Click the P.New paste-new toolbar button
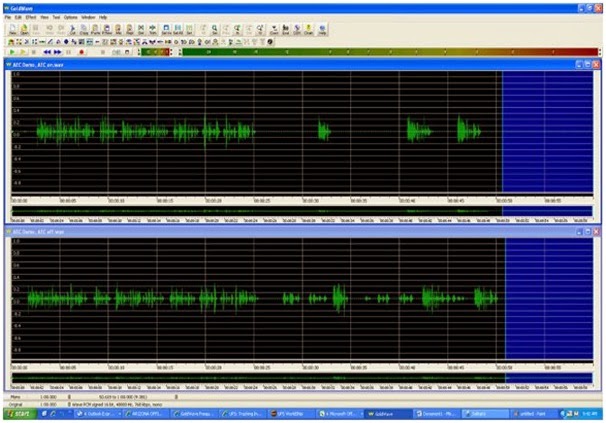 pos(107,29)
